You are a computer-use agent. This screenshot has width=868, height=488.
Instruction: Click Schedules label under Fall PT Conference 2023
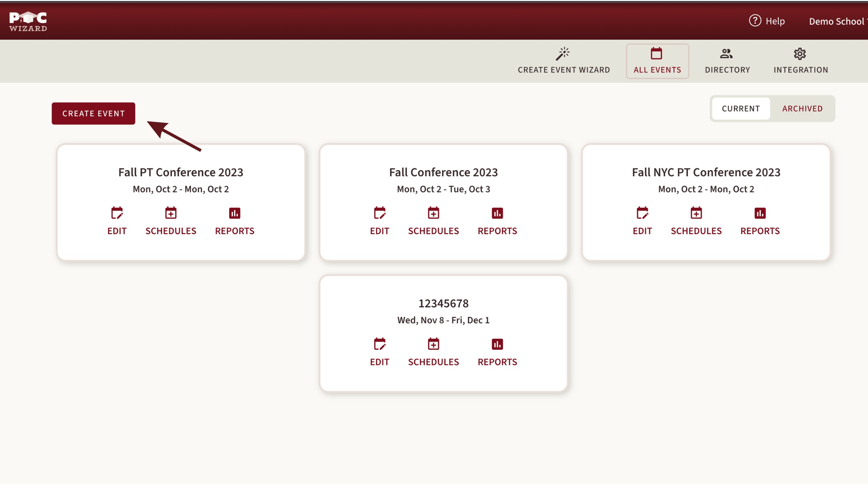click(x=171, y=231)
